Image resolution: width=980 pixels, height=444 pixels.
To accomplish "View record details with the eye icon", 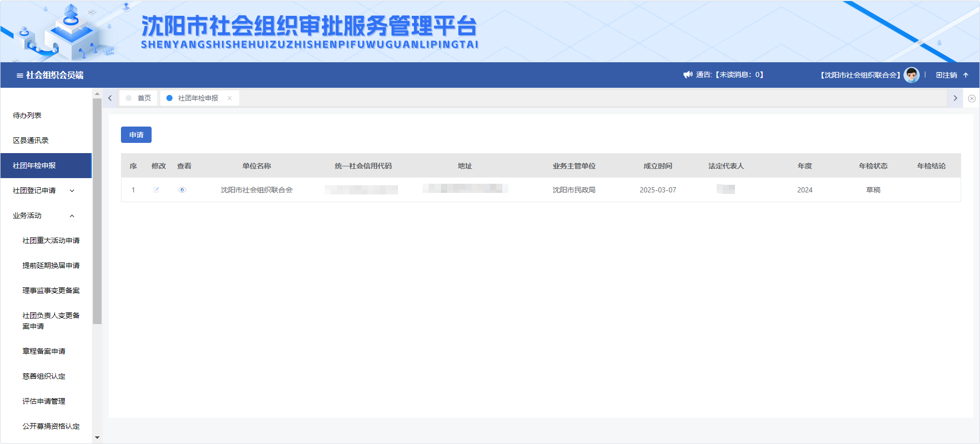I will (182, 190).
